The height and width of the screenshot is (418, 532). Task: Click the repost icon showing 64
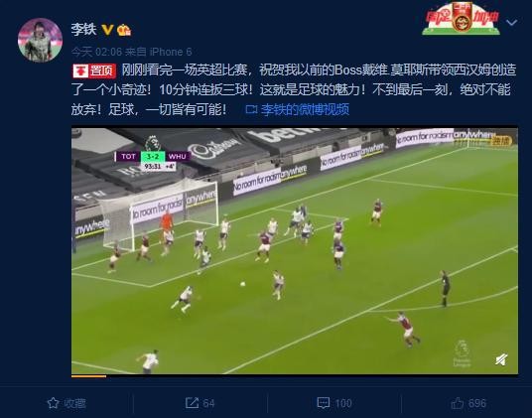tap(199, 403)
